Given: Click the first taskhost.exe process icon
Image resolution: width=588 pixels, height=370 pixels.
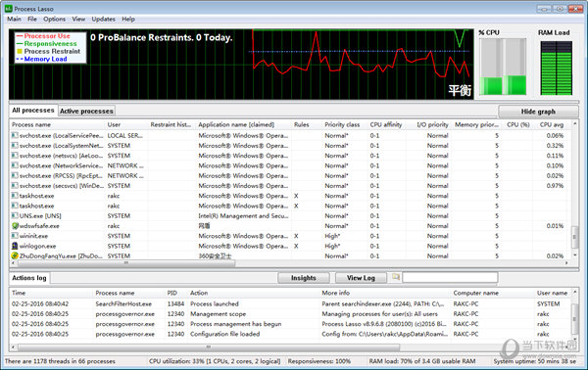Looking at the screenshot, I should point(15,196).
